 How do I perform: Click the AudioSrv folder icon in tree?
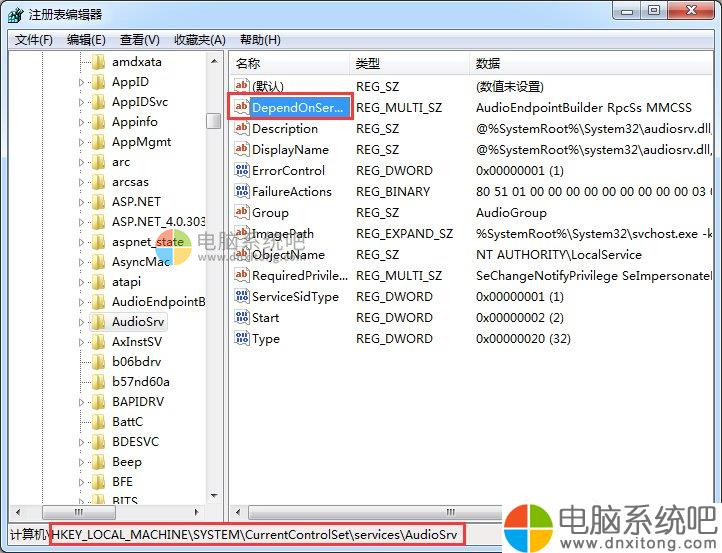tap(98, 322)
